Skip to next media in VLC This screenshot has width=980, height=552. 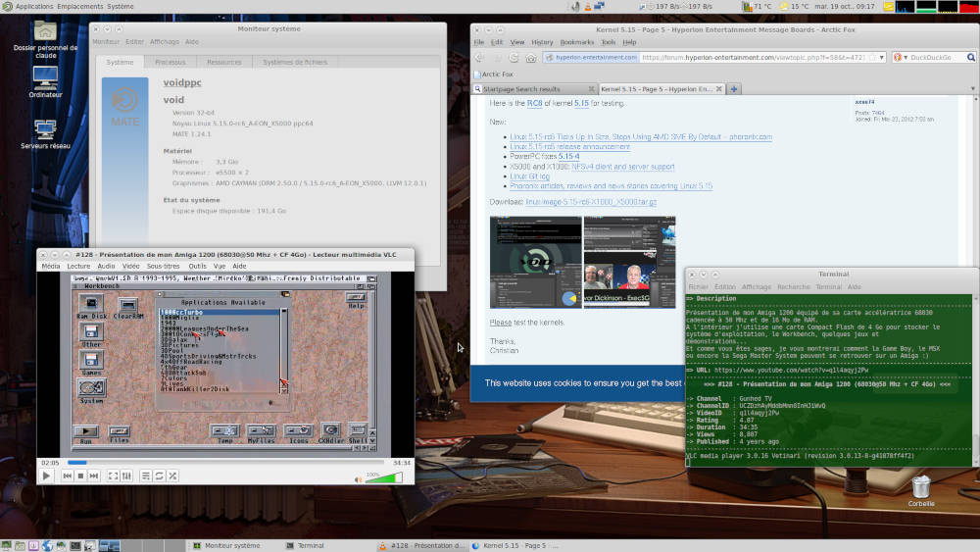click(96, 476)
